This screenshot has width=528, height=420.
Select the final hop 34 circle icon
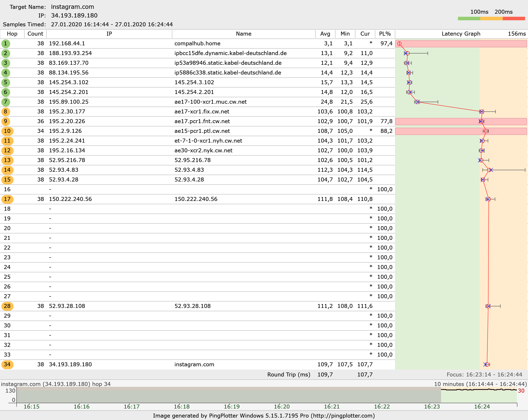7,365
